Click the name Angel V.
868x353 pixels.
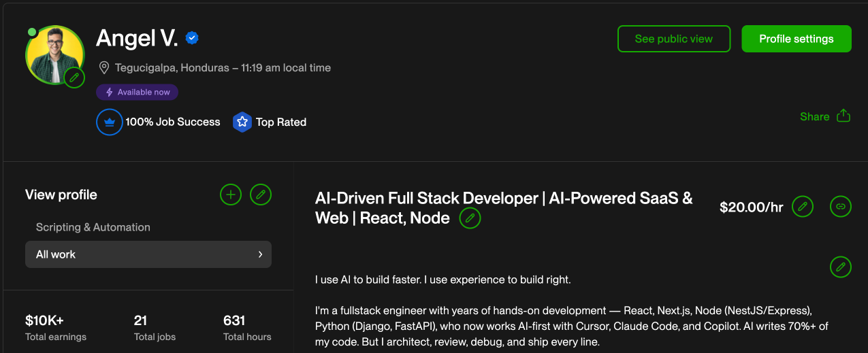tap(137, 38)
